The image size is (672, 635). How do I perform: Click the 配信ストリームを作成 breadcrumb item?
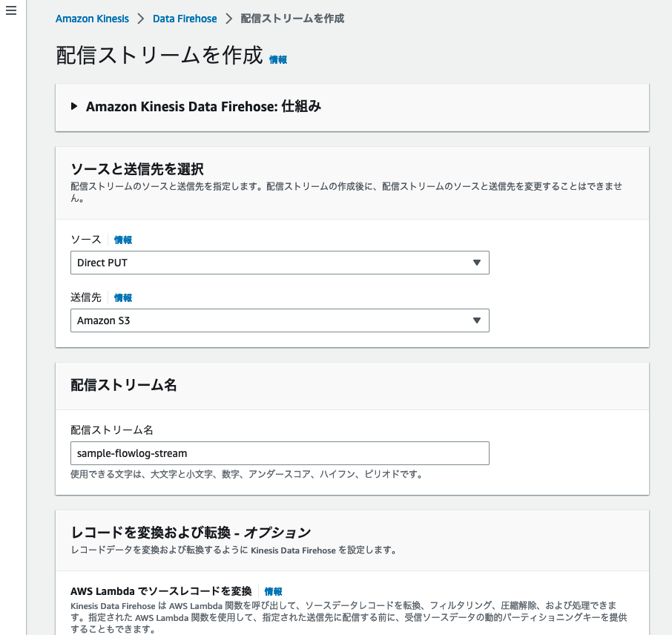click(x=292, y=19)
